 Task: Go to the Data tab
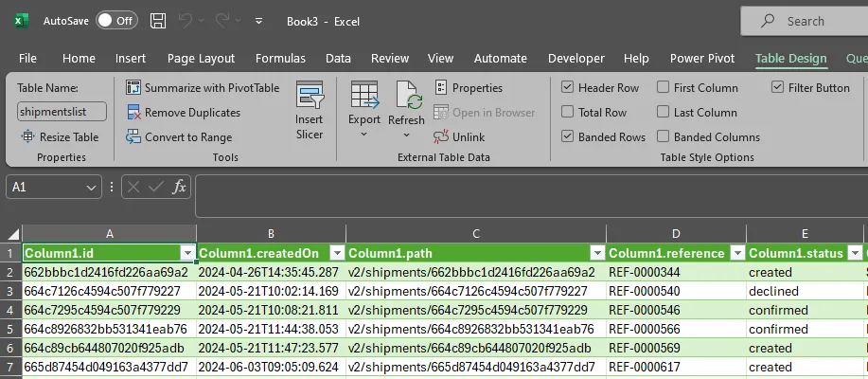pyautogui.click(x=338, y=58)
